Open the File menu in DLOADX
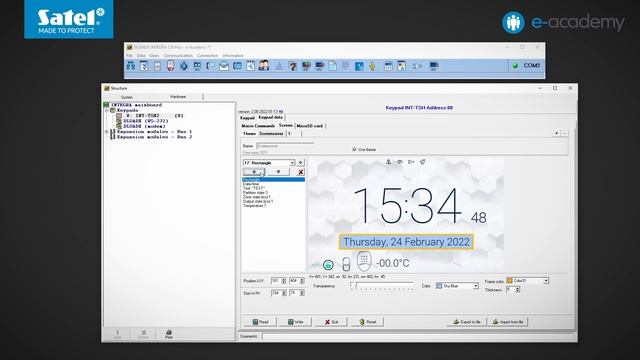This screenshot has height=360, width=640. click(x=129, y=56)
